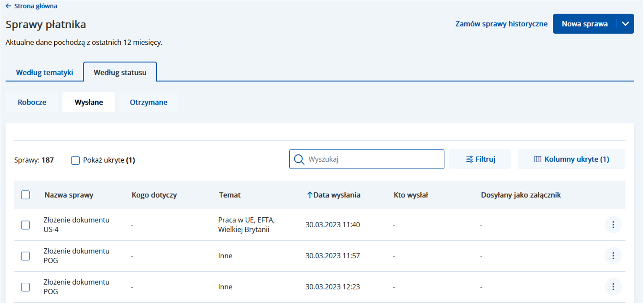Sort by the Nazwa sprawy column header
The width and height of the screenshot is (644, 304).
pos(69,195)
